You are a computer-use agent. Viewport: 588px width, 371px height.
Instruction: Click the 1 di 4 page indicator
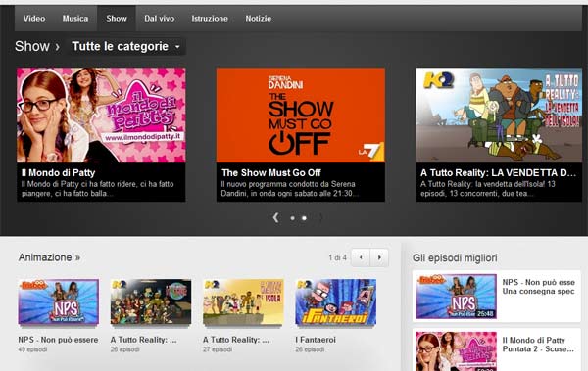(x=337, y=257)
